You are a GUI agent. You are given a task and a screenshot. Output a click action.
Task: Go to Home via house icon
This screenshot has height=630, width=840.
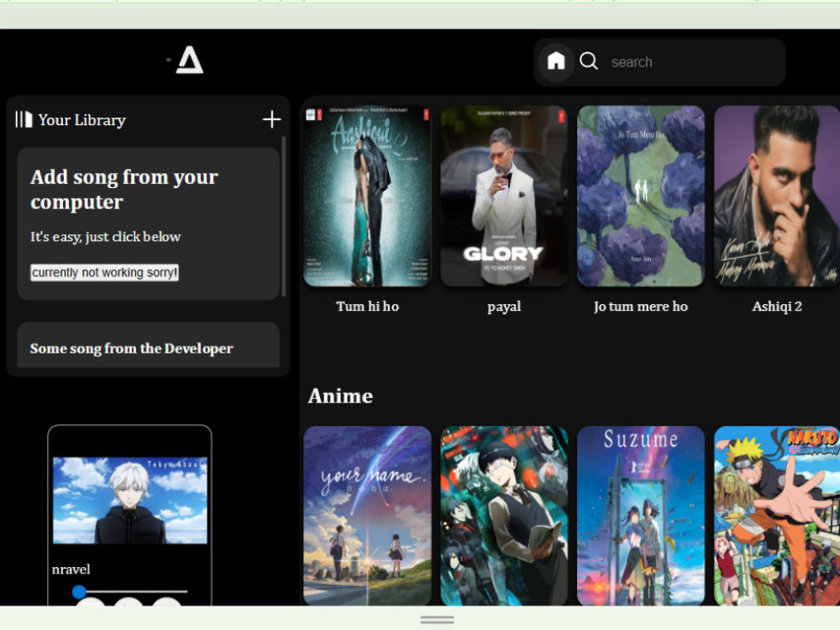point(556,61)
